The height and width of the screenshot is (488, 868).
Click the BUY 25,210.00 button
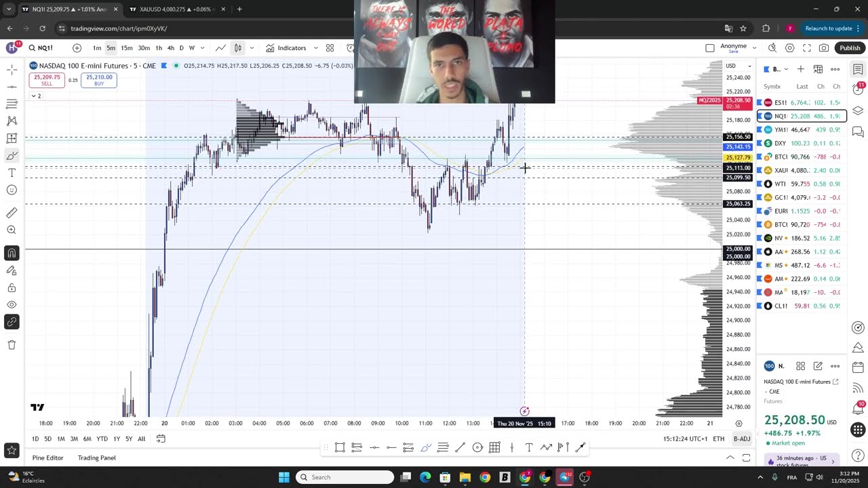99,80
